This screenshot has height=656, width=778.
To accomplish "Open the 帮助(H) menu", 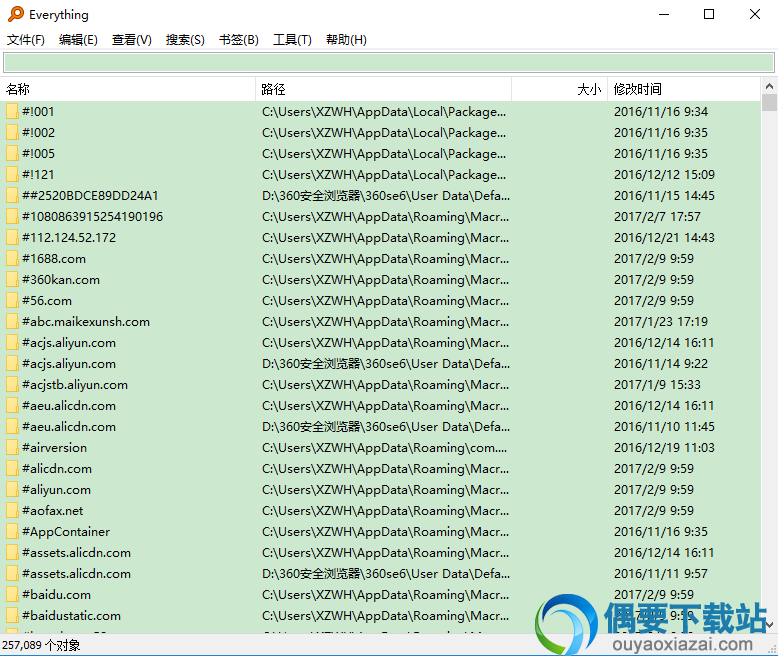I will 346,40.
